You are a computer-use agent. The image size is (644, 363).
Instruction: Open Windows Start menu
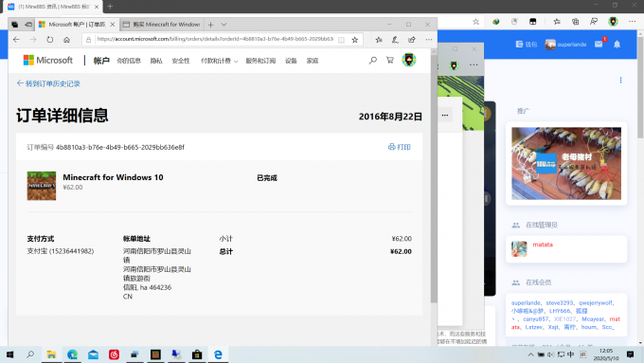[9, 354]
